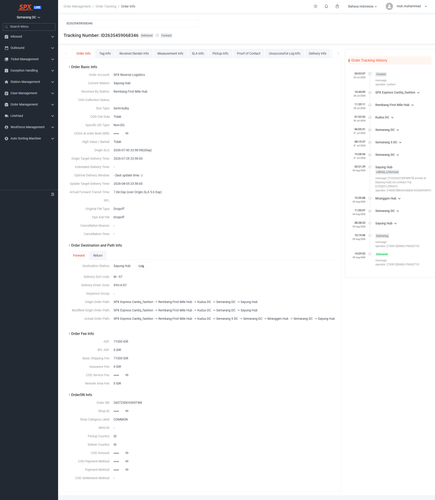
Task: Open the SLA Info tab
Action: coord(198,53)
